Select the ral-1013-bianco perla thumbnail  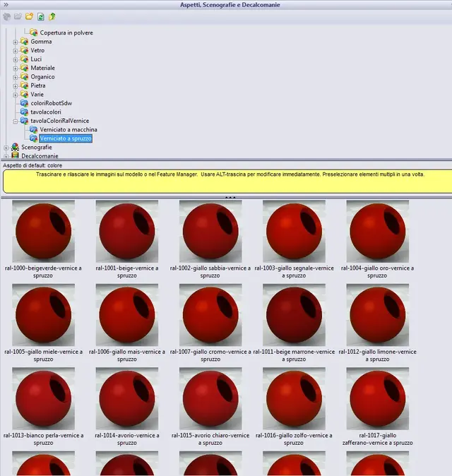43,398
